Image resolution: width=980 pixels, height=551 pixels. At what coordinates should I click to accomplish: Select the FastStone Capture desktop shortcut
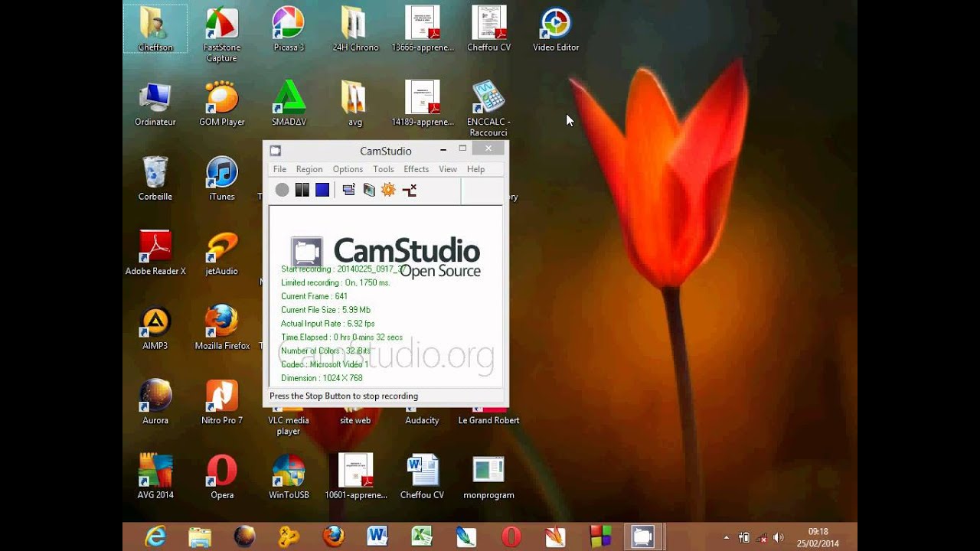point(222,34)
